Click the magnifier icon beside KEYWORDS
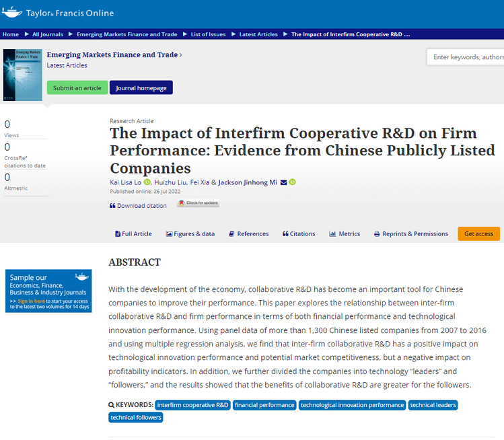Screen dimensions: 504x440 point(111,405)
